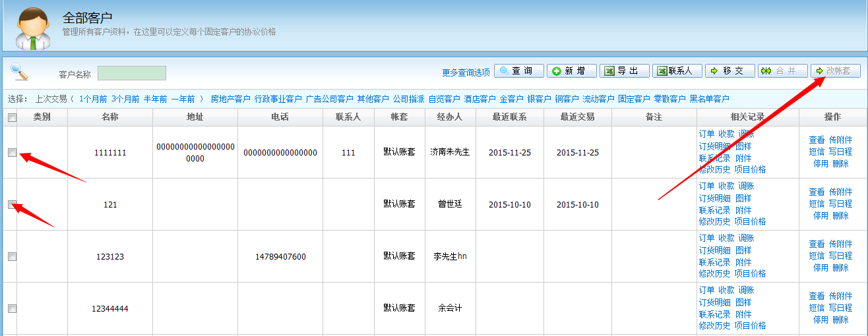Click the 移交 transfer button
868x336 pixels.
point(730,71)
